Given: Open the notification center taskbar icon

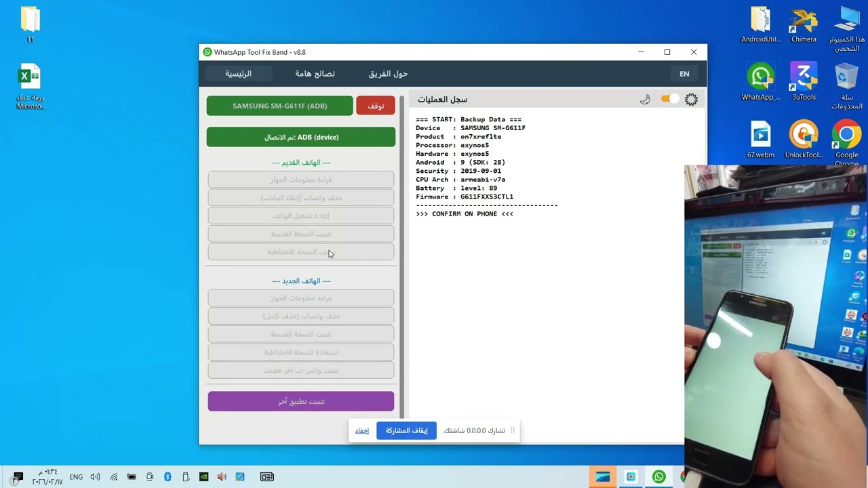Looking at the screenshot, I should click(x=18, y=477).
